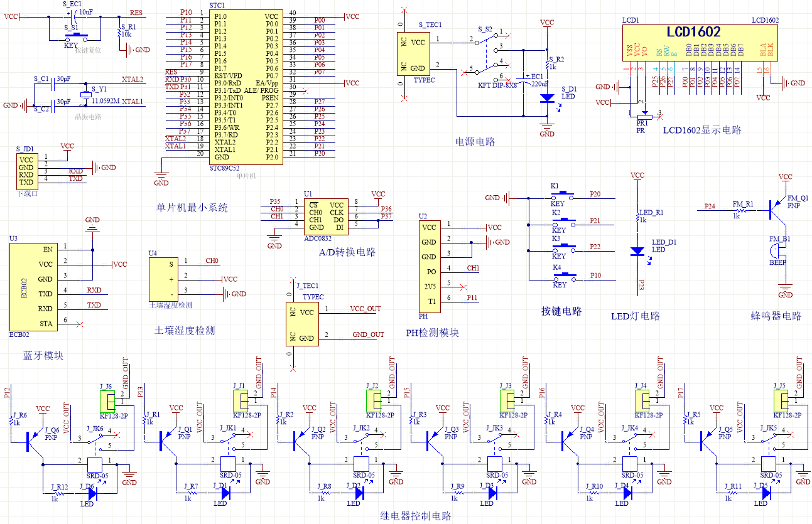Click the 电源电路 section label
The height and width of the screenshot is (524, 812).
[475, 142]
